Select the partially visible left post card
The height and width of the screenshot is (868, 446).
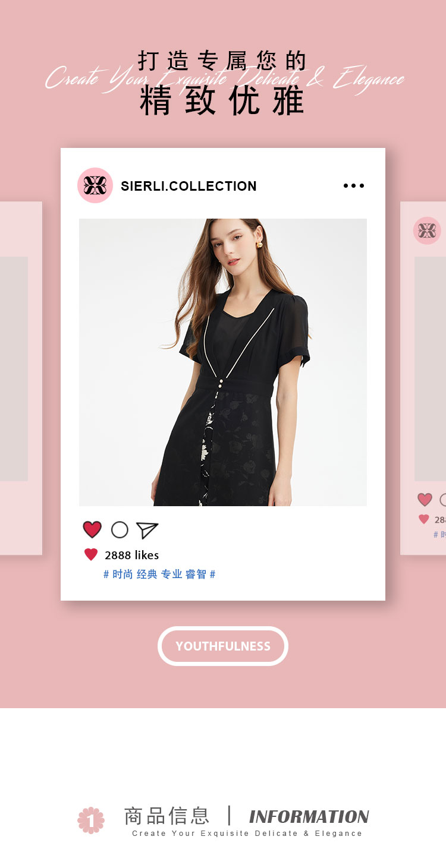point(21,378)
